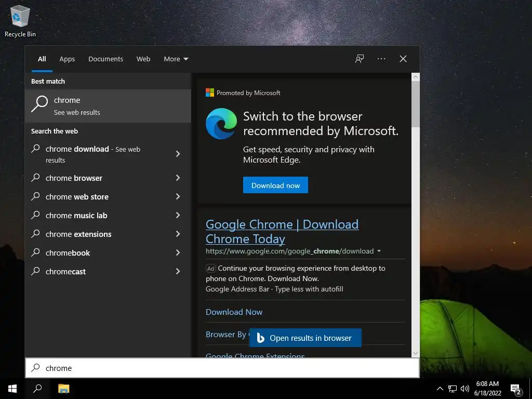Click the Ad label badge
Image resolution: width=532 pixels, height=399 pixels.
tap(210, 269)
